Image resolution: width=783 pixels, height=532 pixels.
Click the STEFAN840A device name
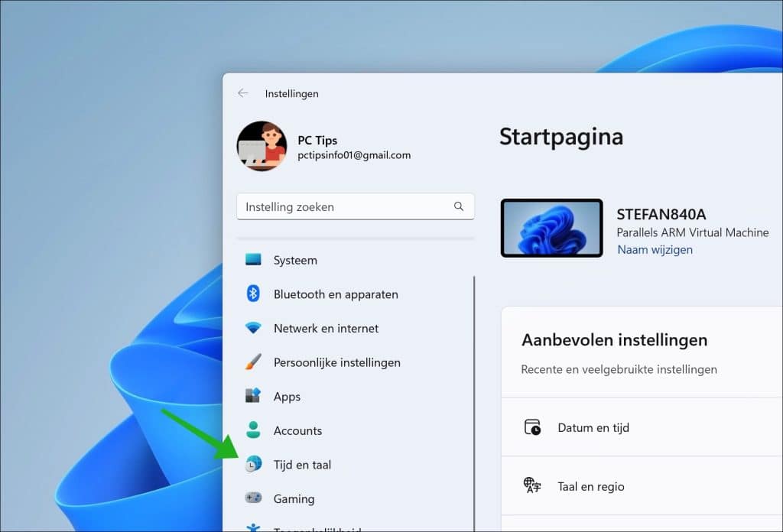(x=661, y=214)
